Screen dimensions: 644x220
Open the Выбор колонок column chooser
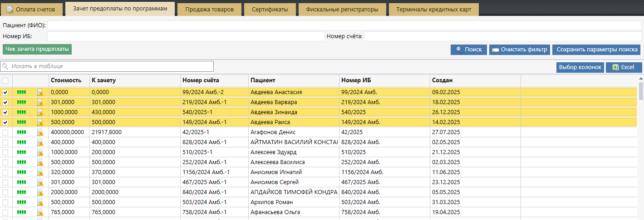[x=580, y=67]
